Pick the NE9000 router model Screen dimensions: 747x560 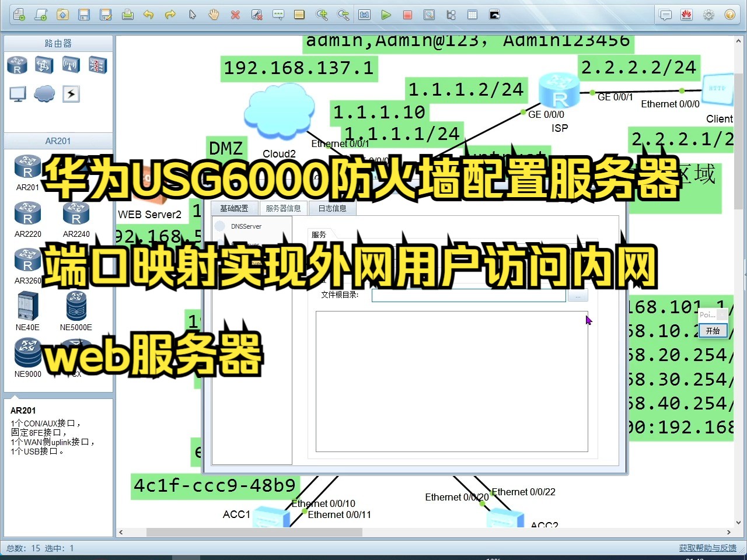(x=28, y=358)
